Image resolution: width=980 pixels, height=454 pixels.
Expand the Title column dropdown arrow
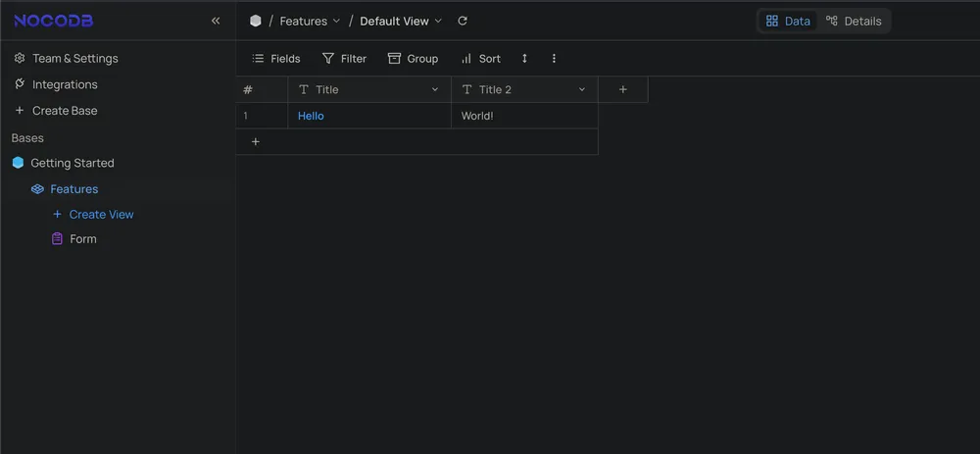tap(435, 89)
